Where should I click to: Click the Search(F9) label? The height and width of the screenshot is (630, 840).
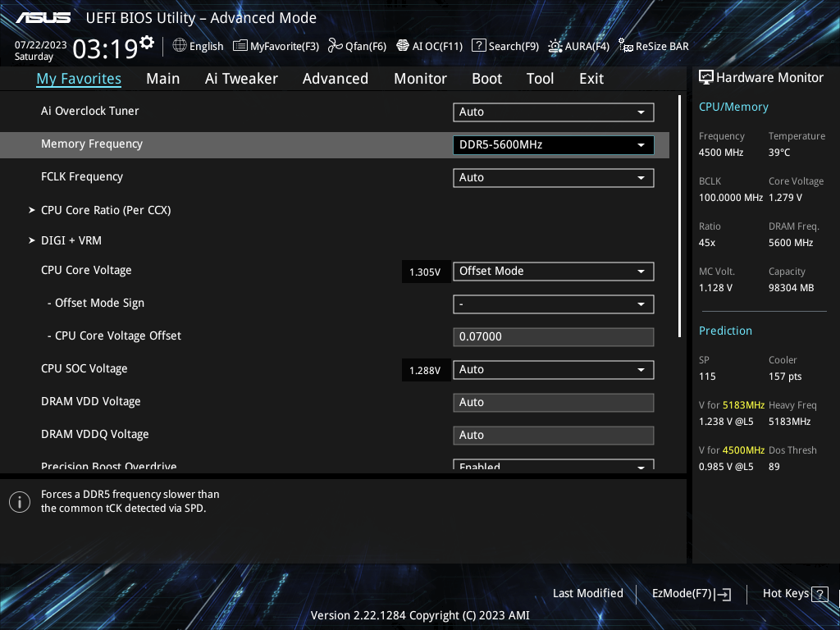(514, 47)
